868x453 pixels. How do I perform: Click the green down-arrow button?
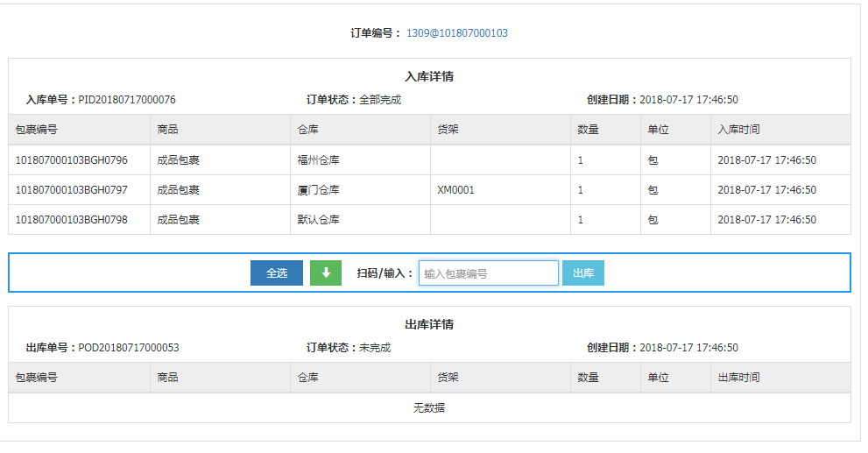[x=326, y=273]
